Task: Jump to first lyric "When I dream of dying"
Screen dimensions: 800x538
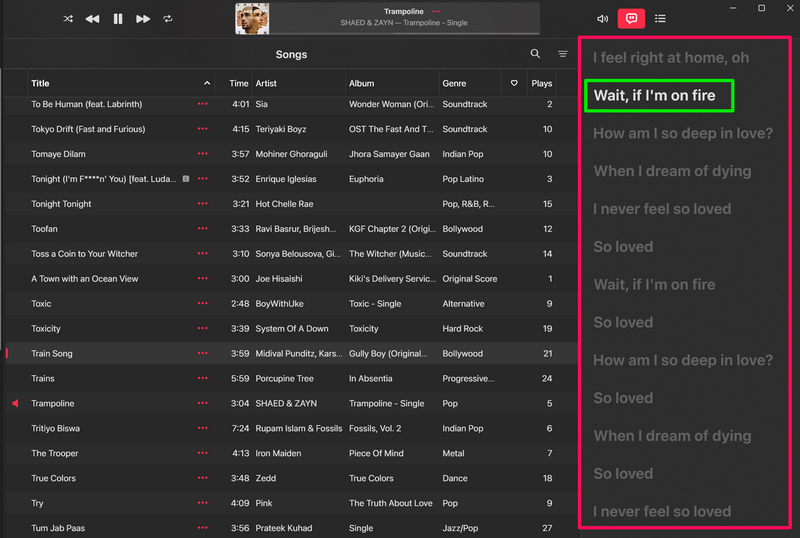Action: point(672,171)
